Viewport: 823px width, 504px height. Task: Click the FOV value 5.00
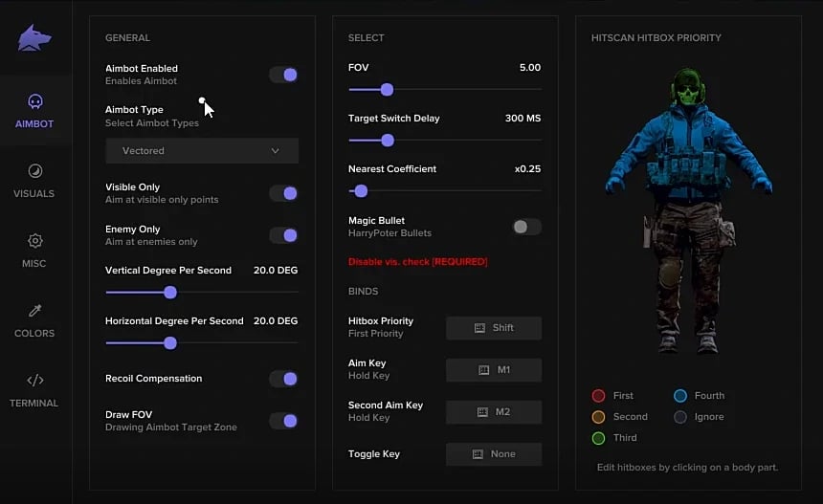coord(530,68)
